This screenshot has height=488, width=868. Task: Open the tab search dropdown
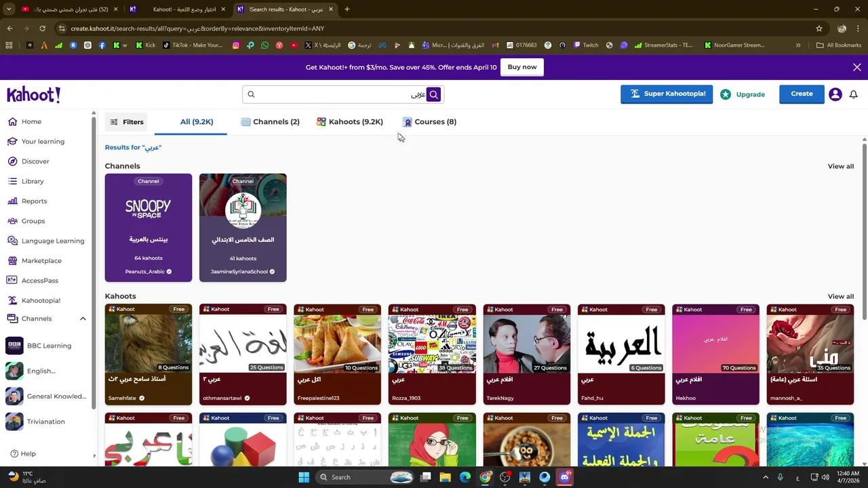(x=9, y=9)
